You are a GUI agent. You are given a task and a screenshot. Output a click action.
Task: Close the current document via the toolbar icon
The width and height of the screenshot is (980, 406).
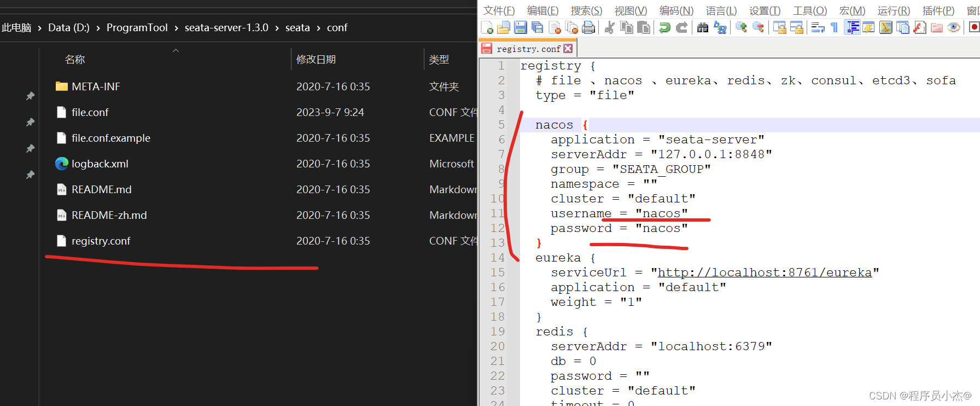[555, 27]
